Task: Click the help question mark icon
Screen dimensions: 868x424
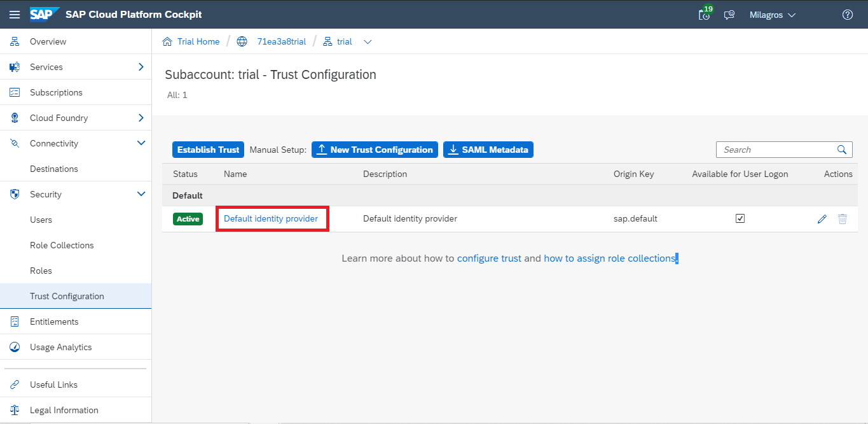Action: [x=847, y=15]
